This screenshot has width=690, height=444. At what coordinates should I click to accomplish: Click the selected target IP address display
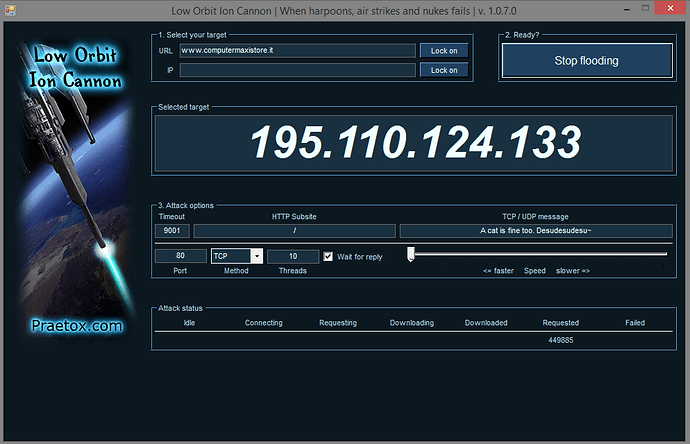pos(415,142)
